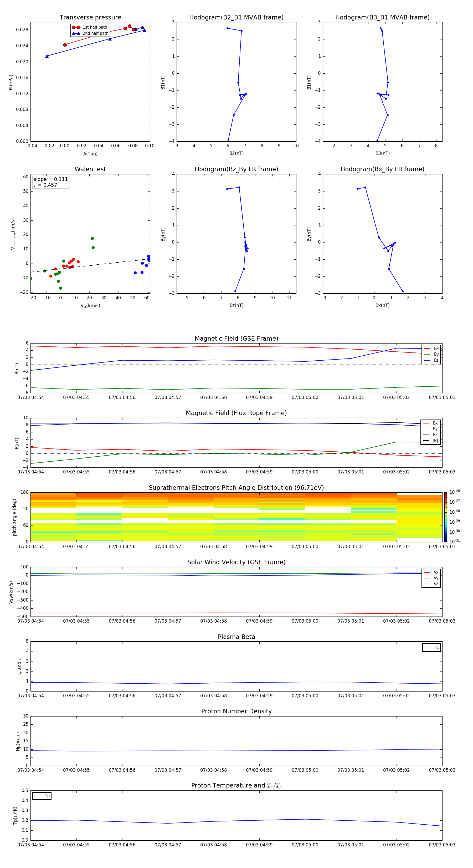Click the WalenTest plot title

pos(90,169)
